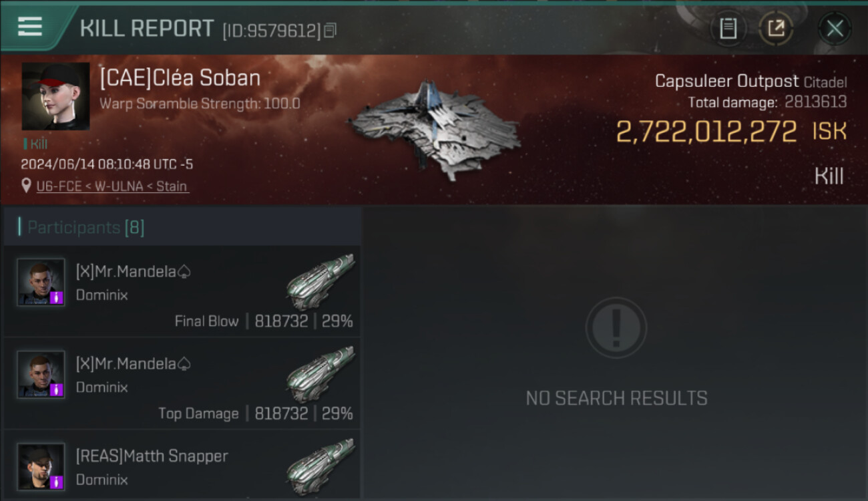Open the clipboard notes icon

click(728, 29)
